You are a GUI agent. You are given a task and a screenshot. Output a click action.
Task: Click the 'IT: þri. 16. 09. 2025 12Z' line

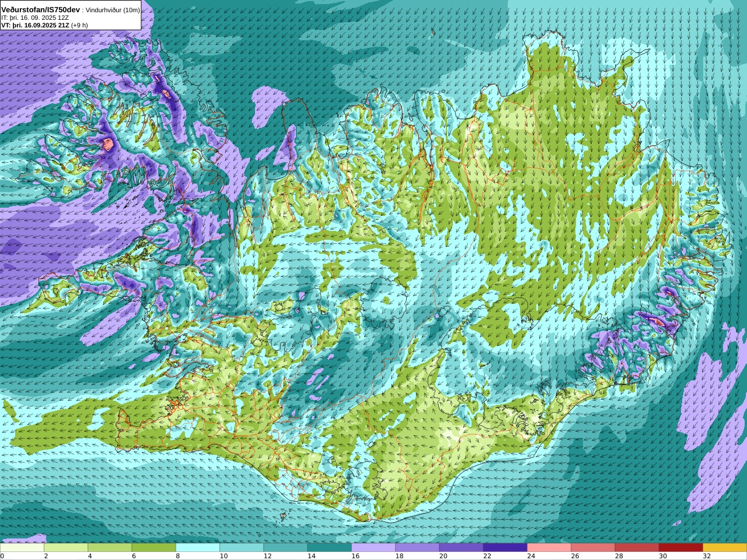36,18
